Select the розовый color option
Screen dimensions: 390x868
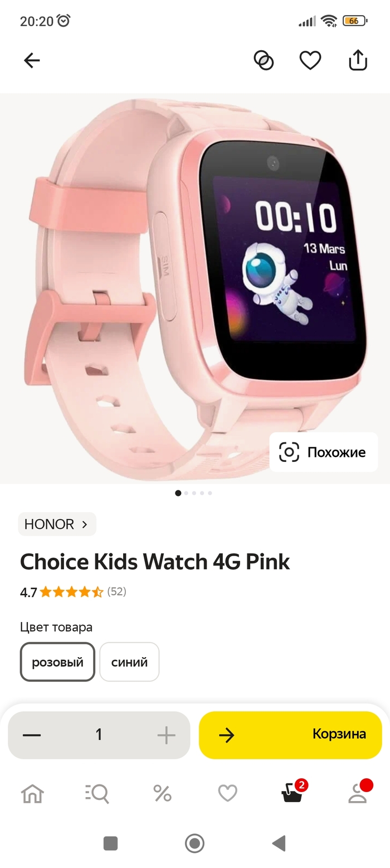click(x=57, y=662)
